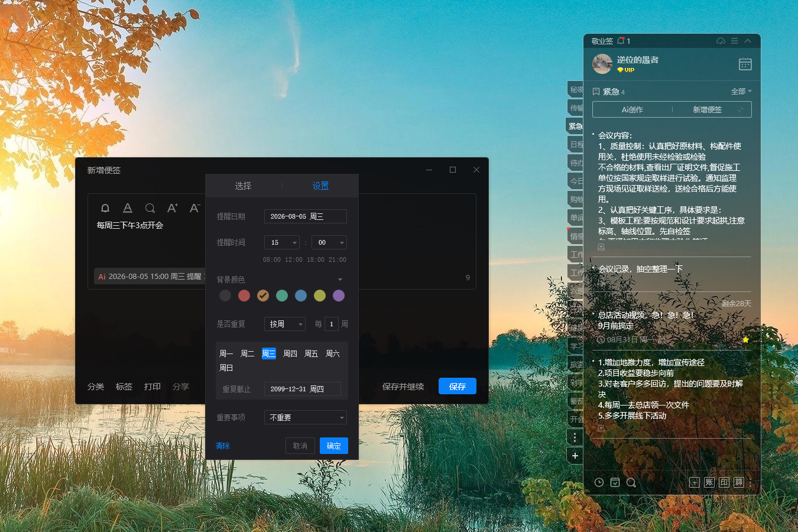This screenshot has width=798, height=532.
Task: Toggle 周五 in the repeat weekdays
Action: (x=312, y=353)
